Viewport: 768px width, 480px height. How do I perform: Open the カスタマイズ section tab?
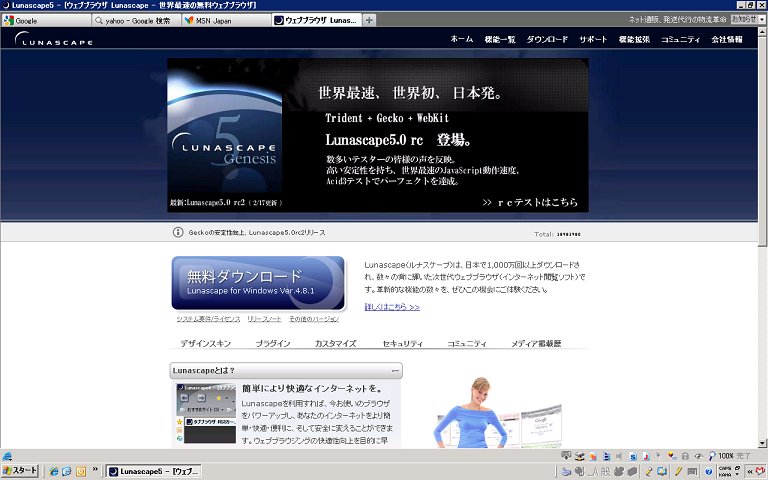click(336, 343)
